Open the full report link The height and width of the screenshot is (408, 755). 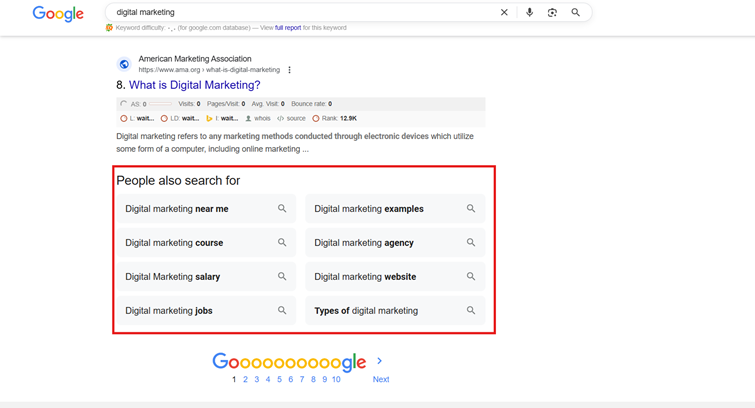288,28
